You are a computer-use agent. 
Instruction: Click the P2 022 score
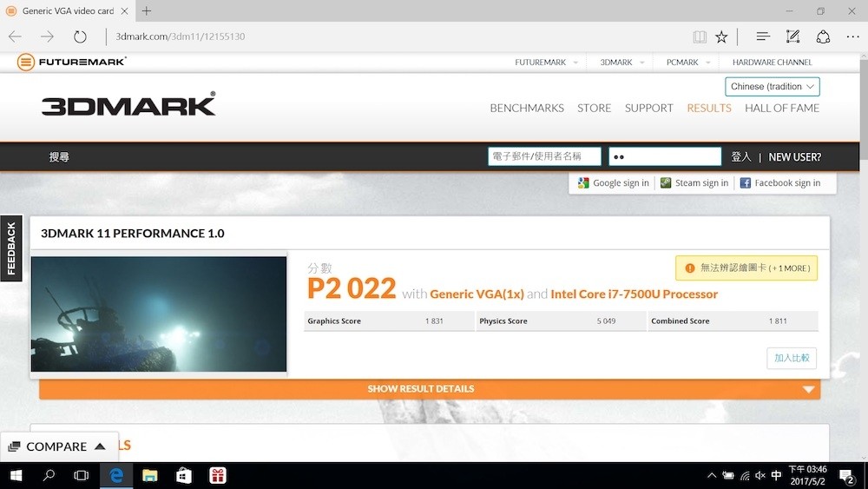click(x=352, y=288)
